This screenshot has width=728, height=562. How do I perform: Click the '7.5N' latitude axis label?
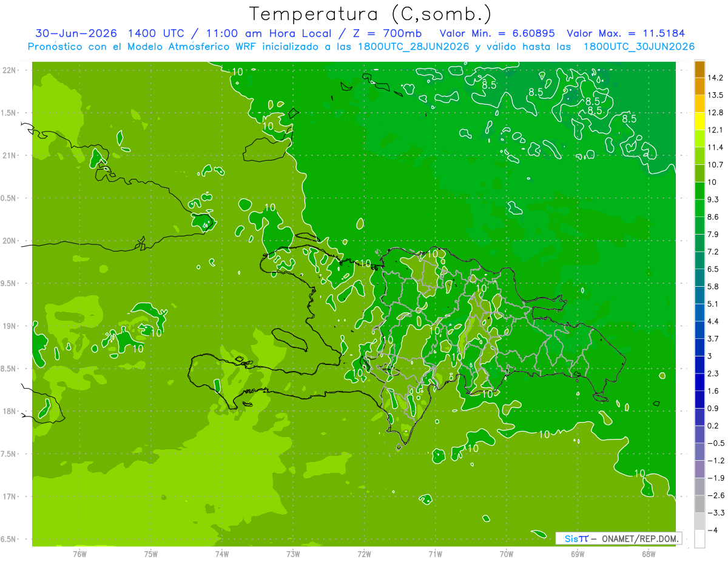9,454
